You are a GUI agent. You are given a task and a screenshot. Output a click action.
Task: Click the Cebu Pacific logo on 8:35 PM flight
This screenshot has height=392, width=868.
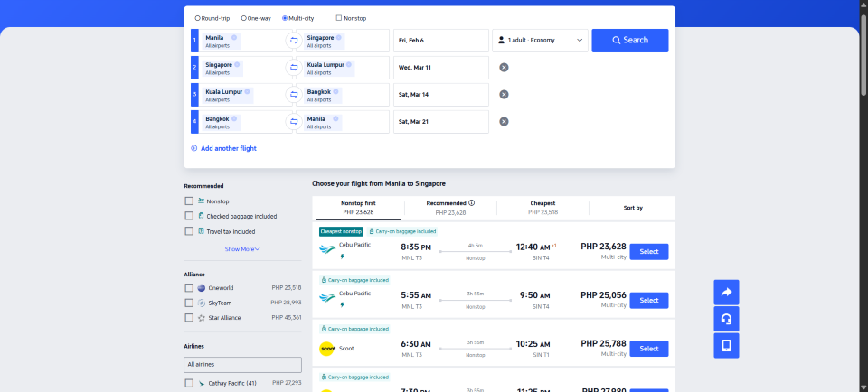[x=327, y=250]
